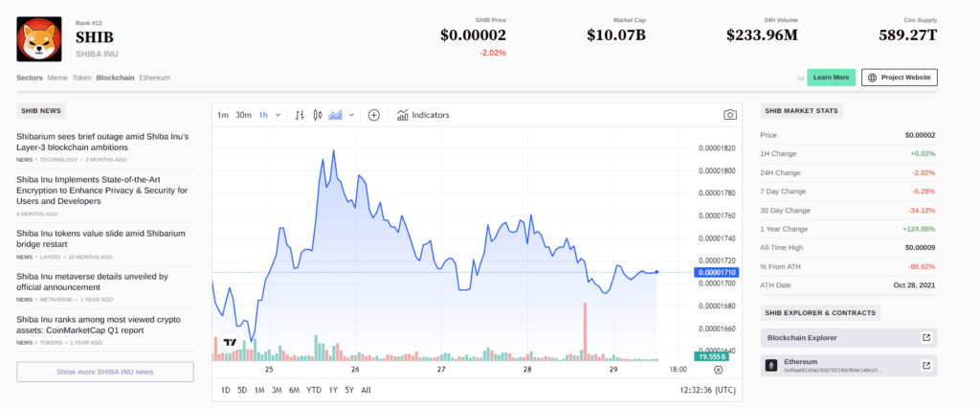The image size is (980, 409).
Task: Click the TECHNOLOGY tag under first news
Action: pyautogui.click(x=60, y=159)
